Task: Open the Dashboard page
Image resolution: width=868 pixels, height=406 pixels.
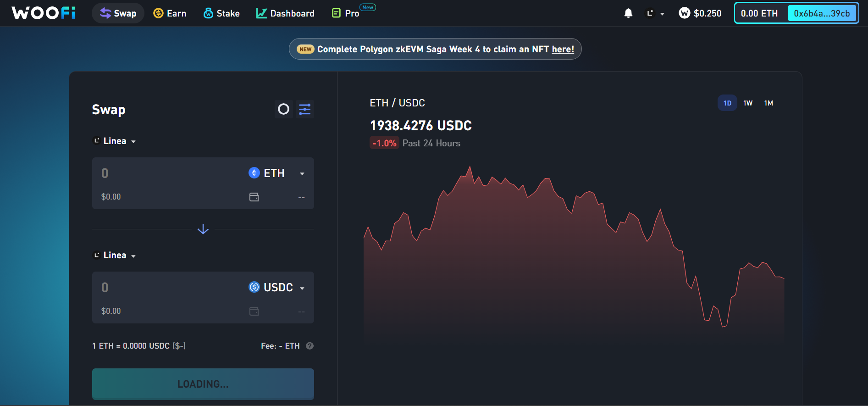Action: 285,13
